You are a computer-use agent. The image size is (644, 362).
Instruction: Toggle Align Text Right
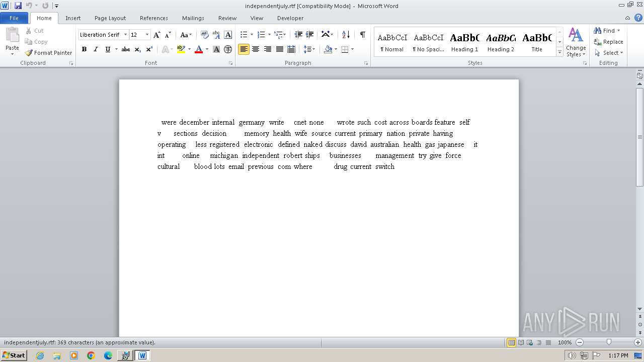pyautogui.click(x=268, y=49)
